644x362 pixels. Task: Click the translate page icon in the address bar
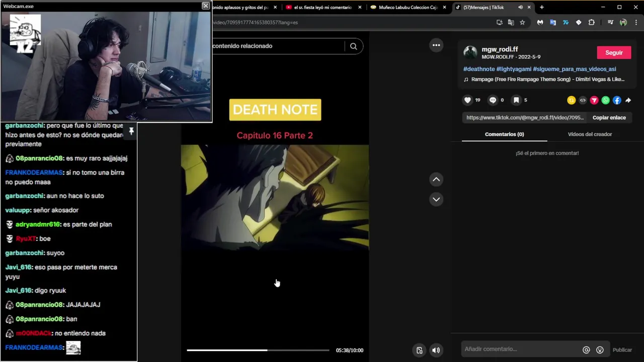511,22
